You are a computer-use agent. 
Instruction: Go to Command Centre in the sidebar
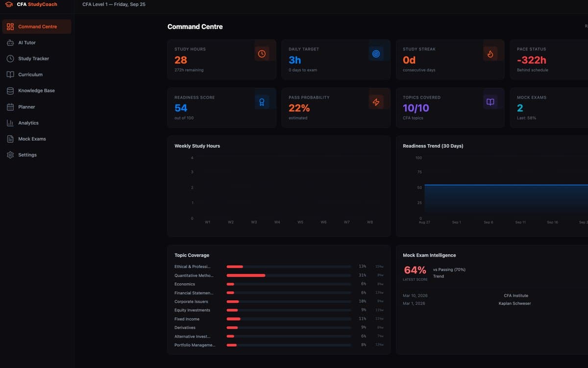point(37,26)
